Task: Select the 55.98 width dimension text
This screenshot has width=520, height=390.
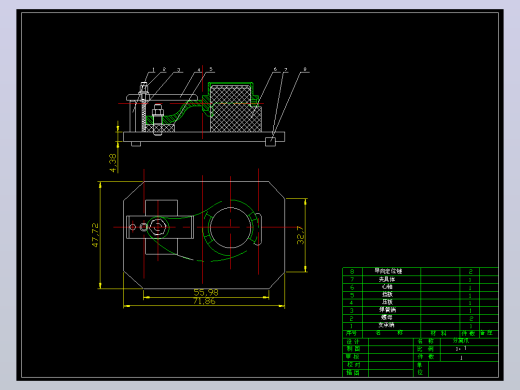Action: (206, 292)
